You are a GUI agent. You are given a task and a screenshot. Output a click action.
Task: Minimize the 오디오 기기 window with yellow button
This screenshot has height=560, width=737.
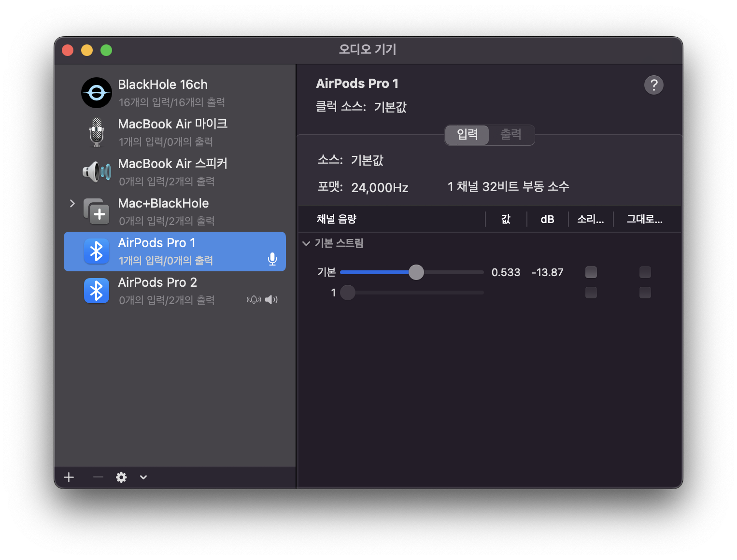point(87,50)
